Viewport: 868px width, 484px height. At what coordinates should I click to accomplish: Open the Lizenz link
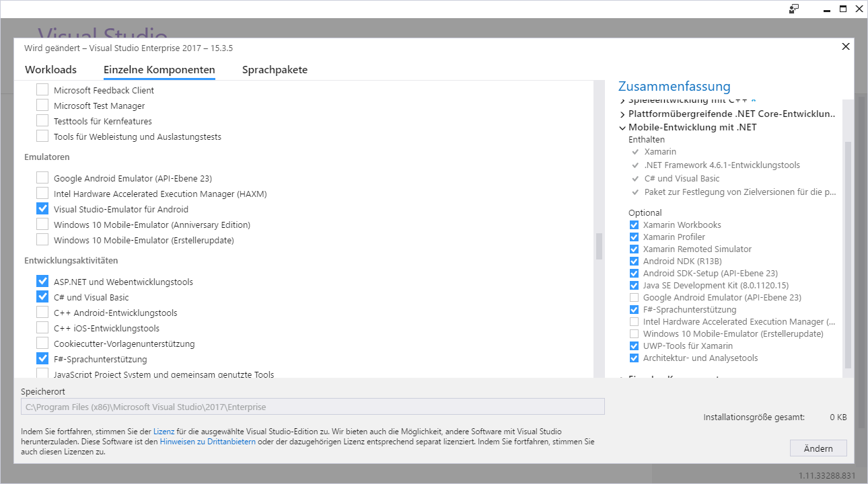[x=164, y=432]
